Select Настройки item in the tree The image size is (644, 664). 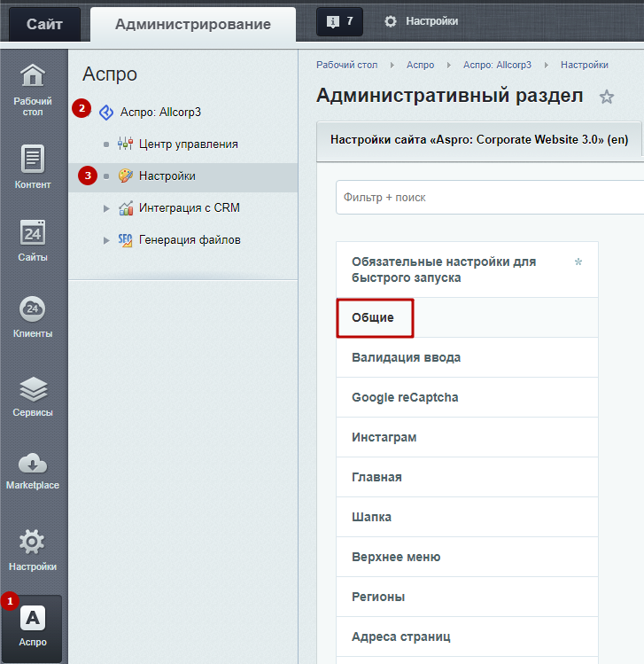167,176
